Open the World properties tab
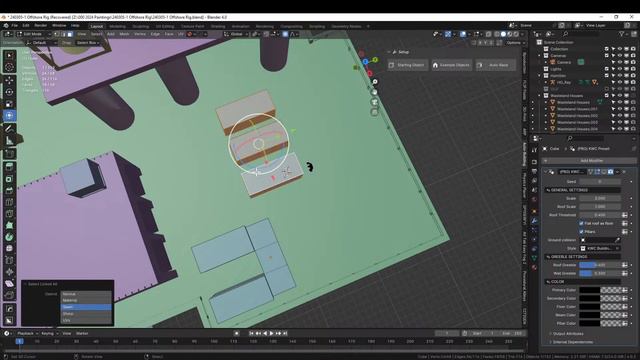 (534, 200)
